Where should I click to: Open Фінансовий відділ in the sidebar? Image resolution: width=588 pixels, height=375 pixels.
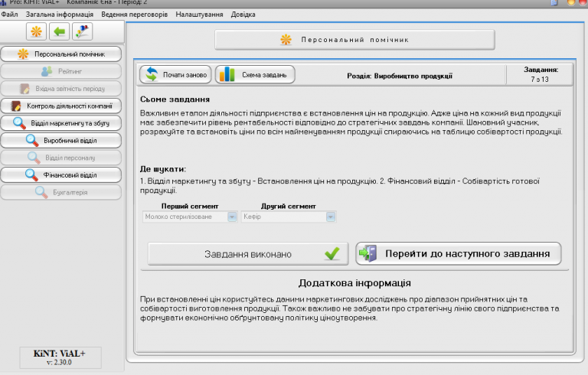tap(61, 174)
